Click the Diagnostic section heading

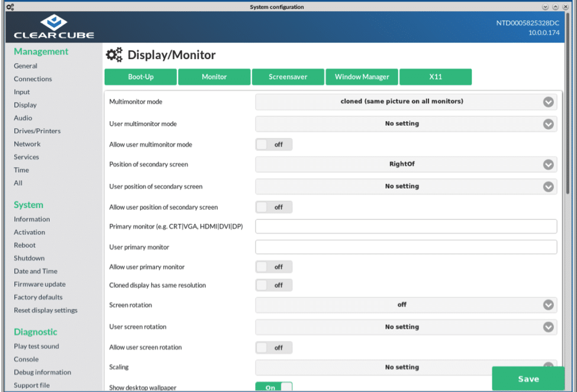(36, 332)
